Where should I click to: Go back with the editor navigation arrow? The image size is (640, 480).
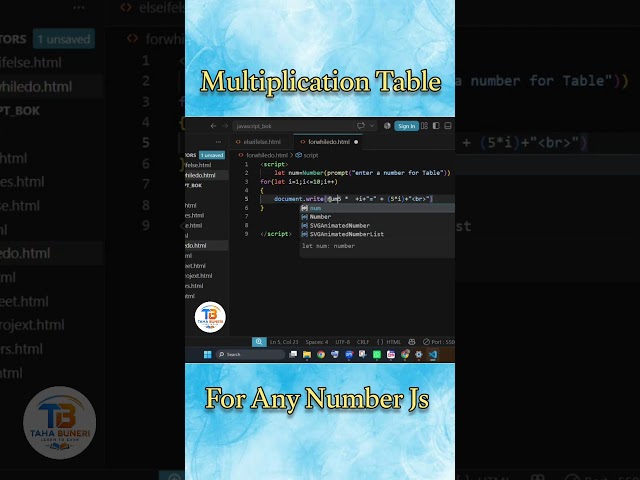coord(213,126)
